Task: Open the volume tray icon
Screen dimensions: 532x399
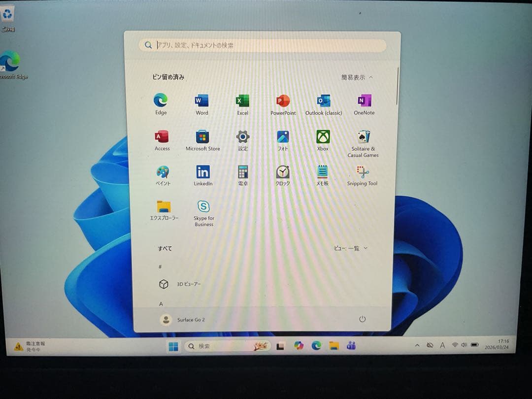Action: click(x=464, y=345)
